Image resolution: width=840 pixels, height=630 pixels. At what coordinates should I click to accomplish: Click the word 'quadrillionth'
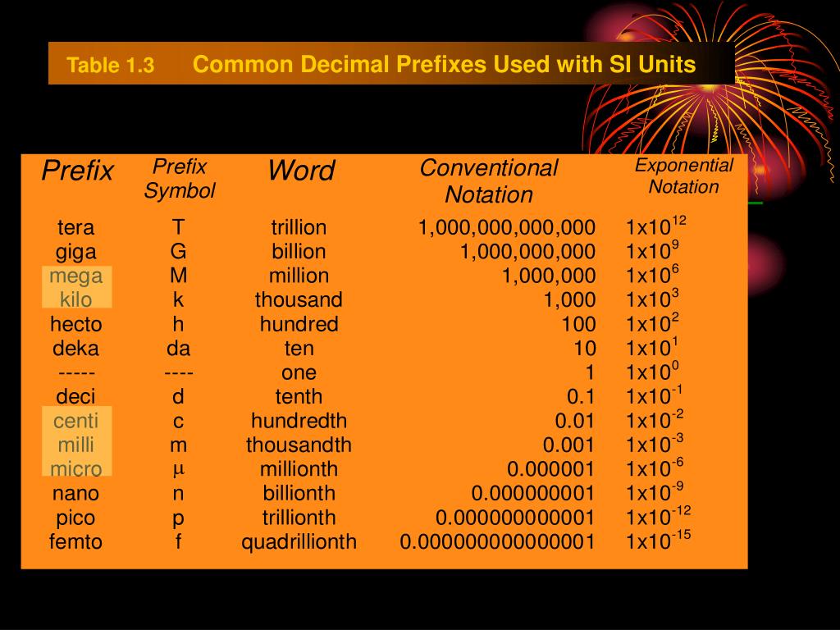click(299, 542)
